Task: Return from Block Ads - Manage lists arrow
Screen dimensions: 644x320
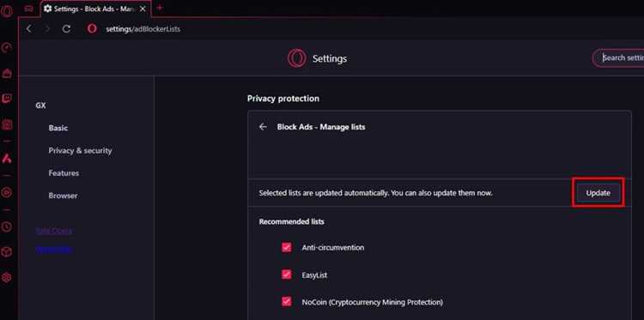Action: (x=263, y=127)
